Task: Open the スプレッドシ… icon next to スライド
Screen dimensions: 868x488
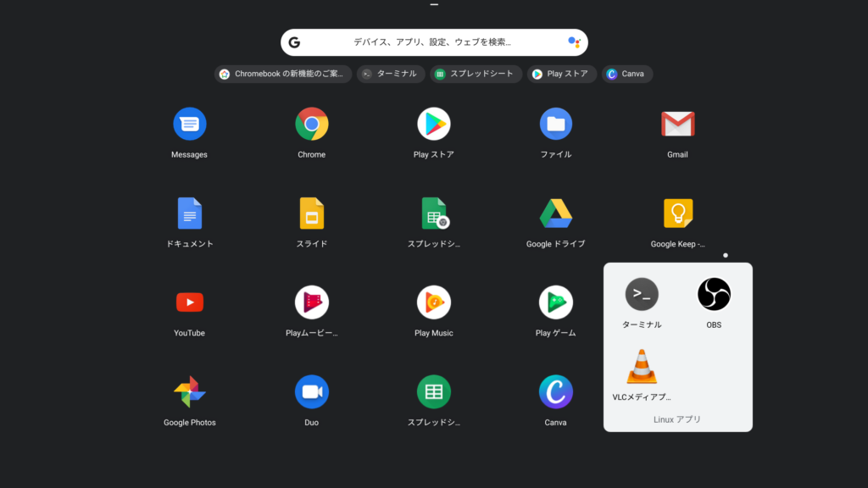Action: point(435,213)
